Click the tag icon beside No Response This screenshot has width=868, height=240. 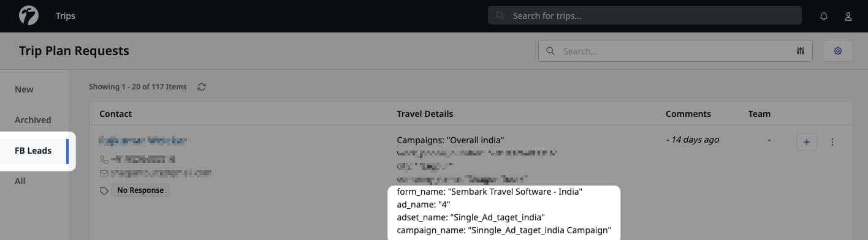[104, 191]
